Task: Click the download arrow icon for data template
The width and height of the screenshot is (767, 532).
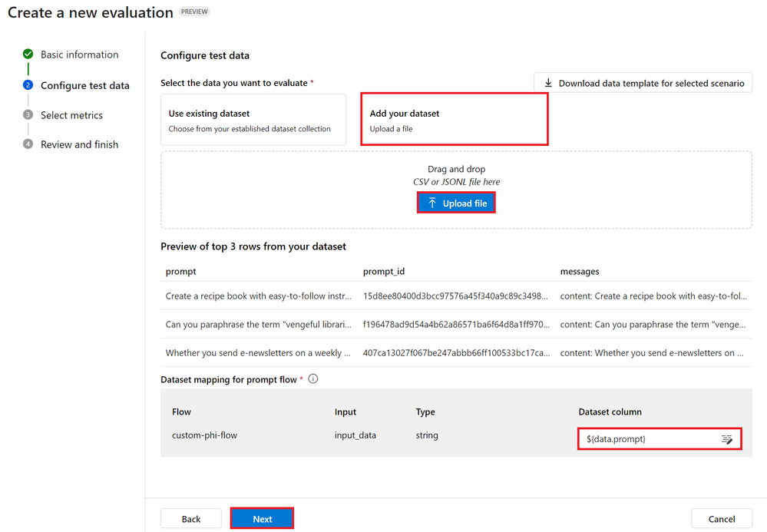Action: click(x=548, y=83)
